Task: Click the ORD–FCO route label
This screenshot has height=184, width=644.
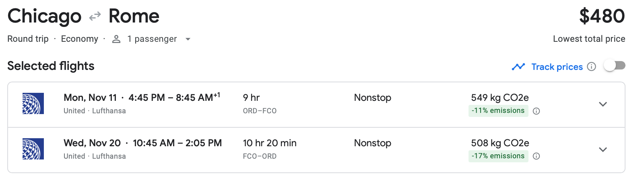Action: 260,111
